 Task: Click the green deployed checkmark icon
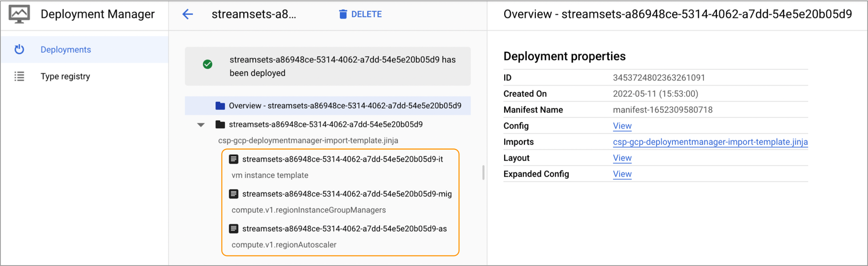coord(208,64)
